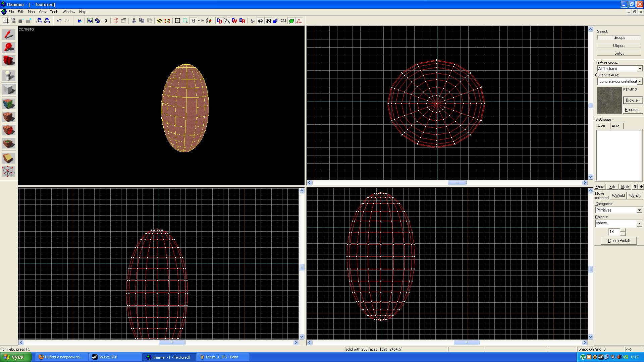Click the Undo arrow icon
The height and width of the screenshot is (362, 644).
(x=59, y=21)
